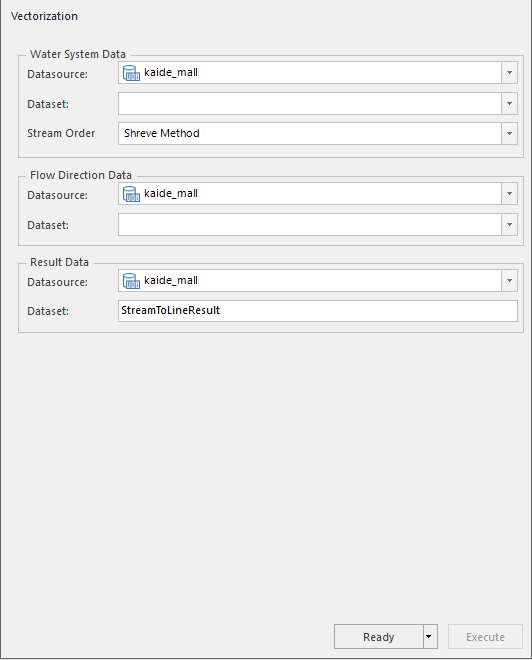Open the Result Data datasource dropdown arrow
This screenshot has width=532, height=660.
[509, 280]
